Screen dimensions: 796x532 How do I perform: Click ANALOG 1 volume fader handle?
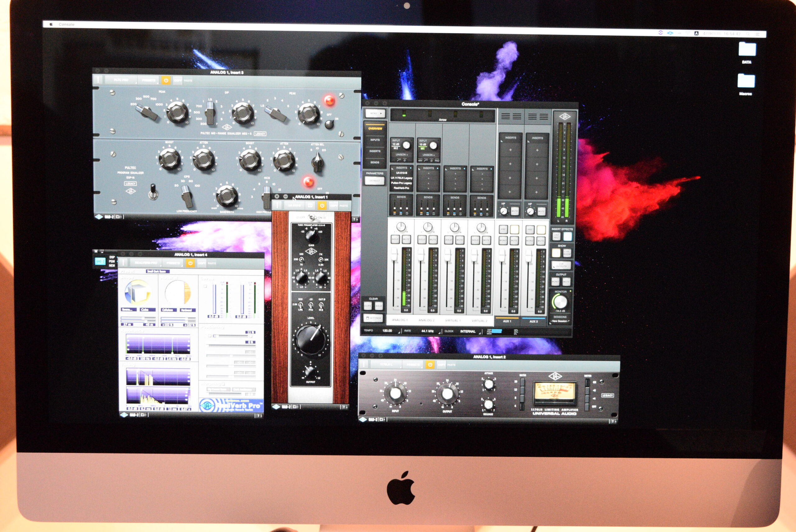pyautogui.click(x=394, y=254)
